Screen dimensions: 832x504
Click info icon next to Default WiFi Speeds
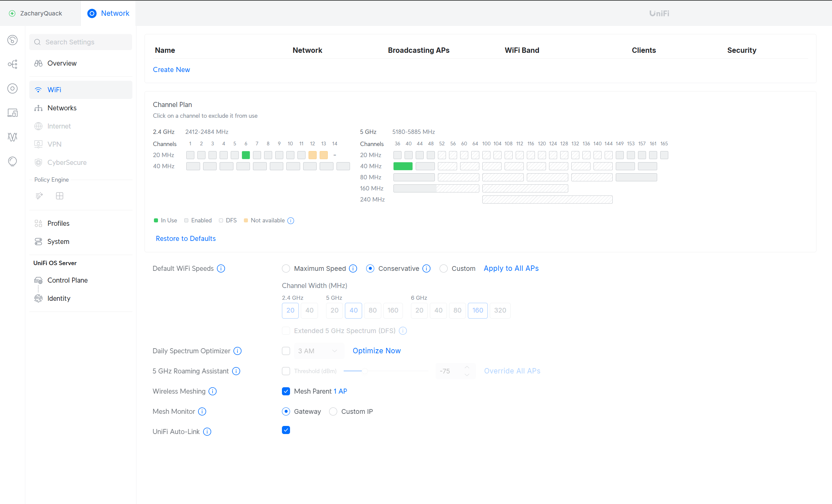click(221, 268)
